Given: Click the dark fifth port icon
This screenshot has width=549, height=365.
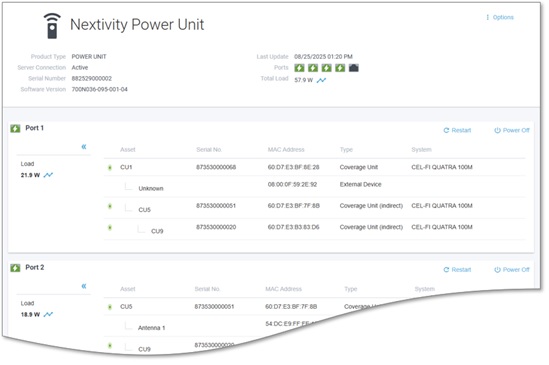Looking at the screenshot, I should tap(354, 68).
